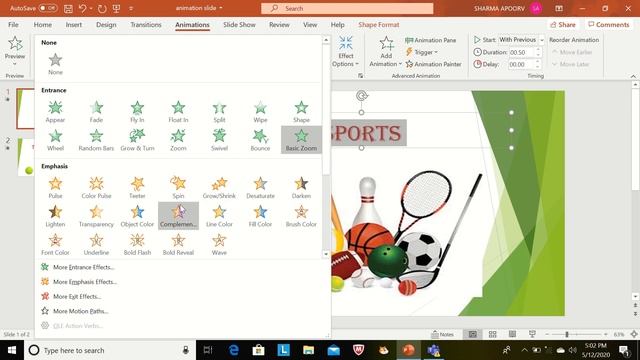Apply the Wave emphasis animation
Image resolution: width=640 pixels, height=360 pixels.
pos(219,244)
